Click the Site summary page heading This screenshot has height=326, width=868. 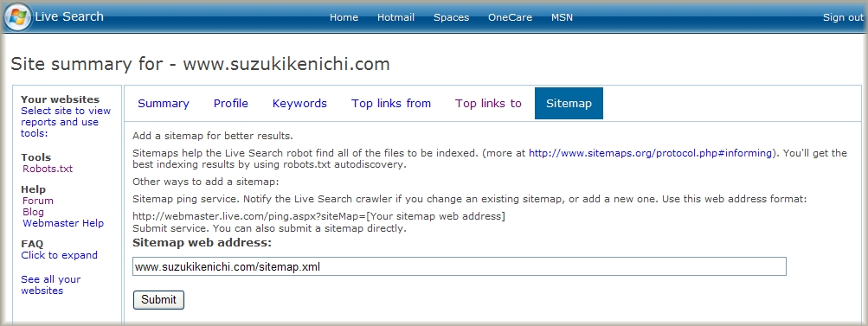tap(201, 64)
